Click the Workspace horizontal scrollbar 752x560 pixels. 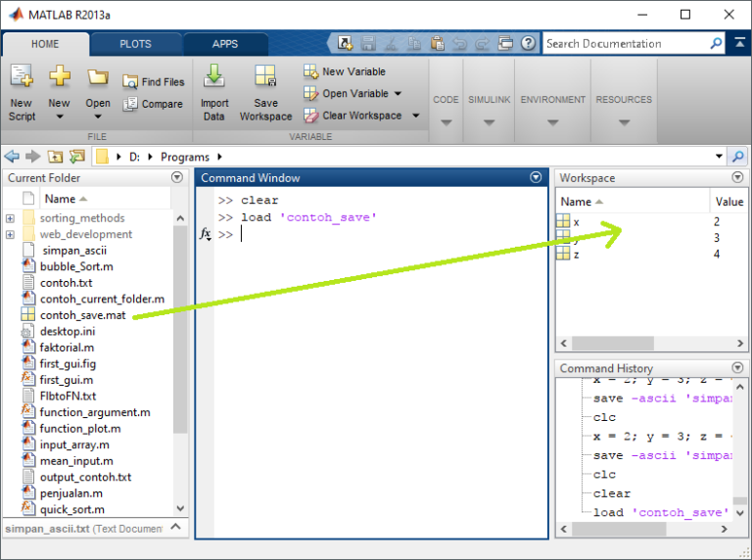click(612, 343)
